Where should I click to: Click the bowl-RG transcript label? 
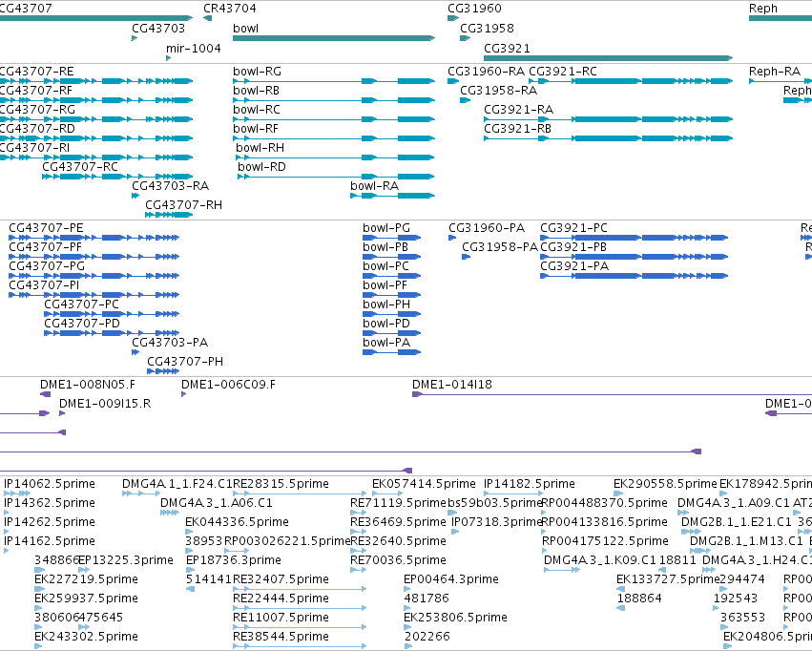click(x=258, y=72)
